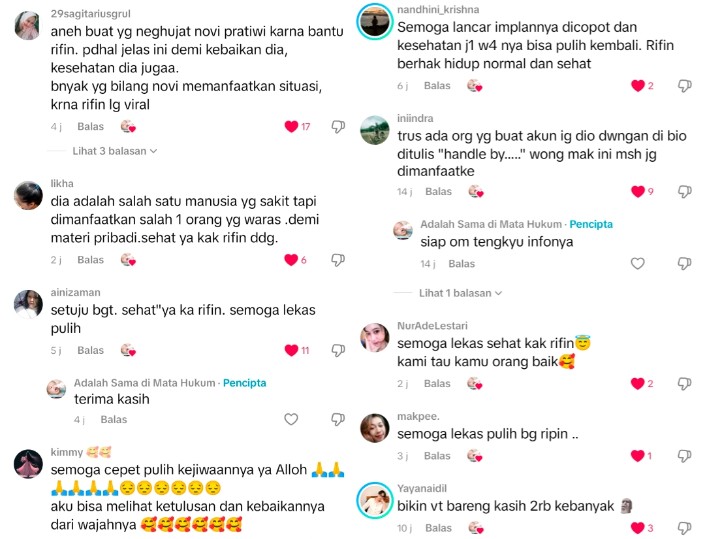Dislike NurAdeLestari's comment

point(684,383)
